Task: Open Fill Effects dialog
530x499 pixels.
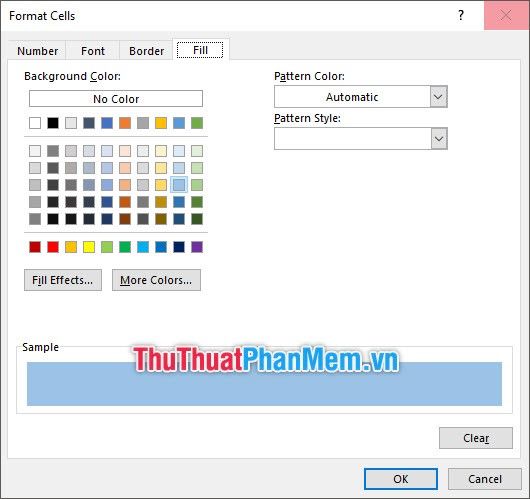Action: coord(63,280)
